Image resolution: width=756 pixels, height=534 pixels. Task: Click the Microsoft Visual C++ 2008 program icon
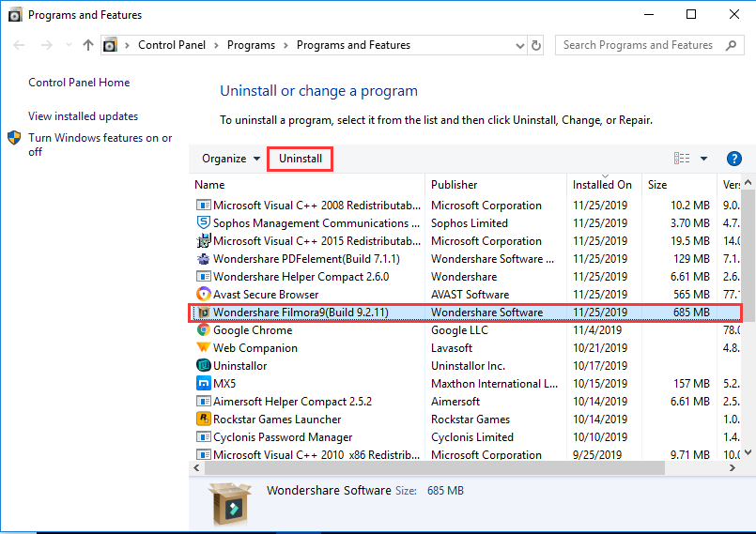coord(204,206)
